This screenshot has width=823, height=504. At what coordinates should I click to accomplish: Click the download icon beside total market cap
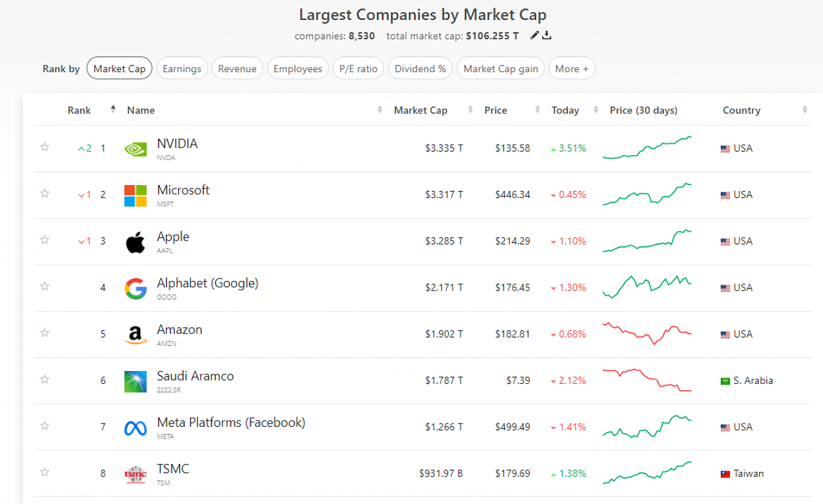[547, 35]
